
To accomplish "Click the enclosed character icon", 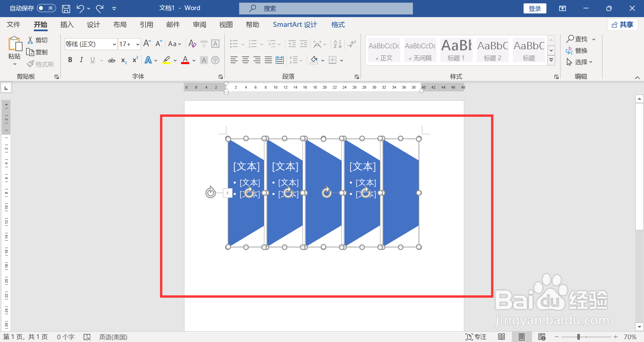I will click(x=215, y=60).
